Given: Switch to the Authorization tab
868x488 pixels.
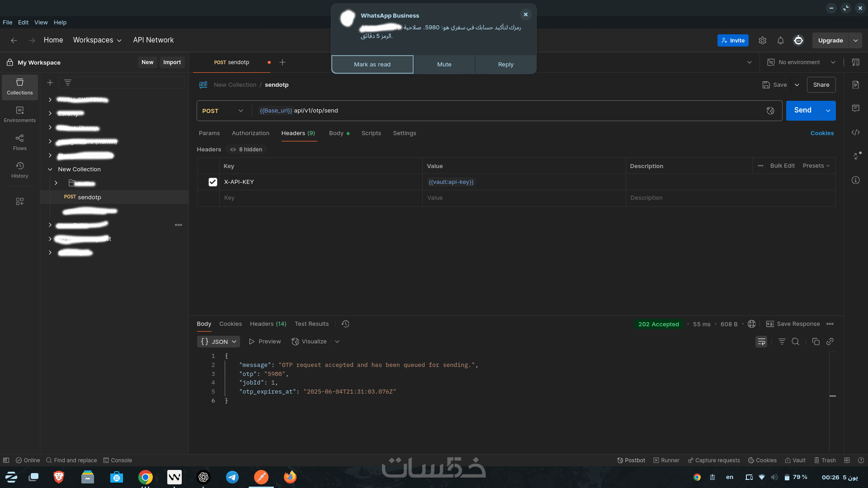Looking at the screenshot, I should [250, 133].
